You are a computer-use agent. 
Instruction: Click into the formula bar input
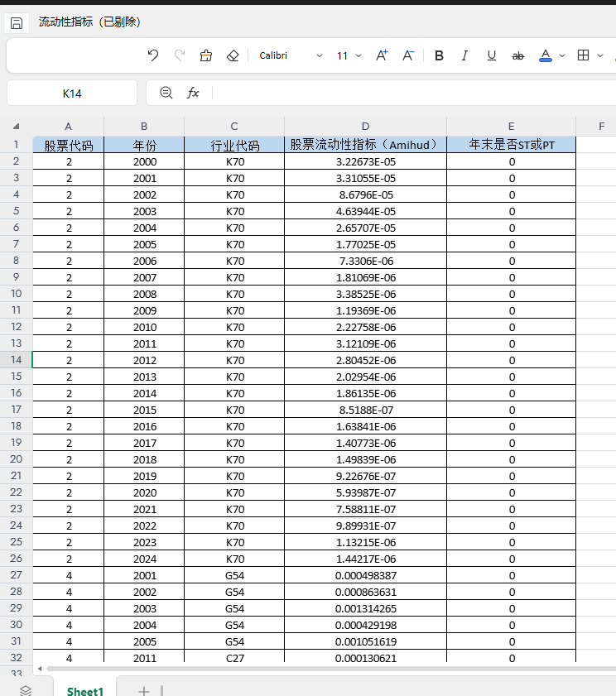click(x=413, y=93)
